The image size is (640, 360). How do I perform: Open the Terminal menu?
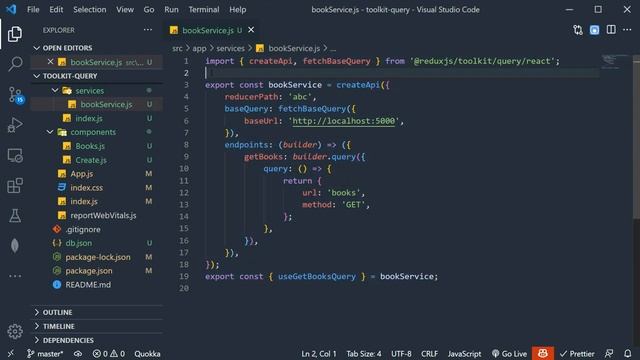[x=204, y=9]
